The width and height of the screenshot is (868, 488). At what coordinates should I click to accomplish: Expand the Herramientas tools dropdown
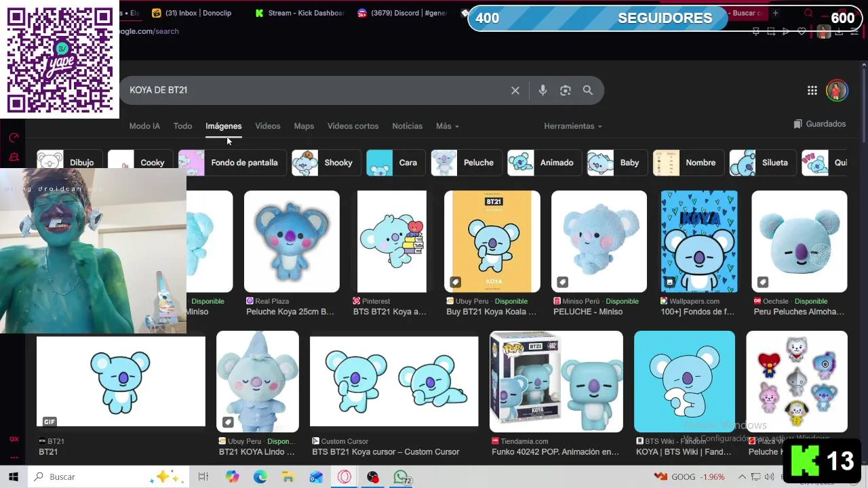point(573,126)
